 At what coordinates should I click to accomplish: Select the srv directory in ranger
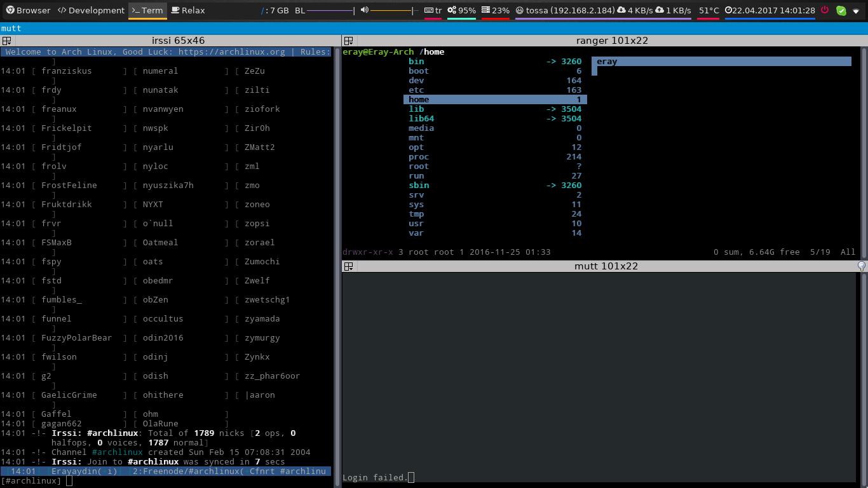495,195
